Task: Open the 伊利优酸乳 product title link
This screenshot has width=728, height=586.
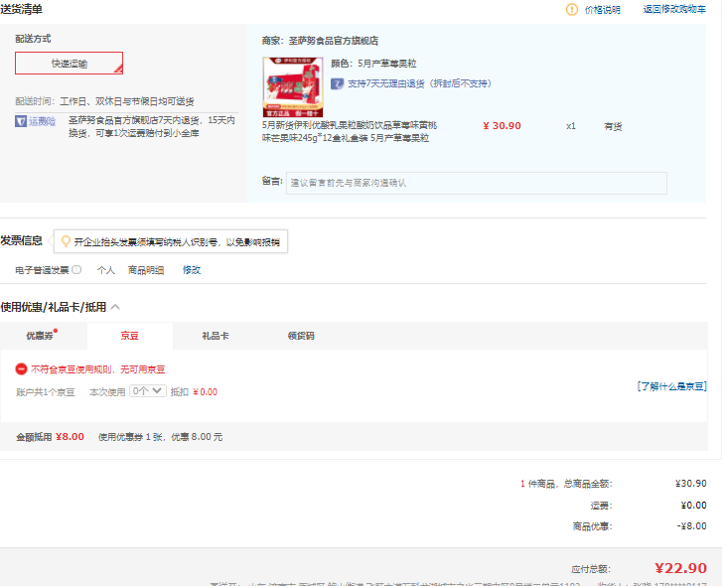Action: coord(350,131)
